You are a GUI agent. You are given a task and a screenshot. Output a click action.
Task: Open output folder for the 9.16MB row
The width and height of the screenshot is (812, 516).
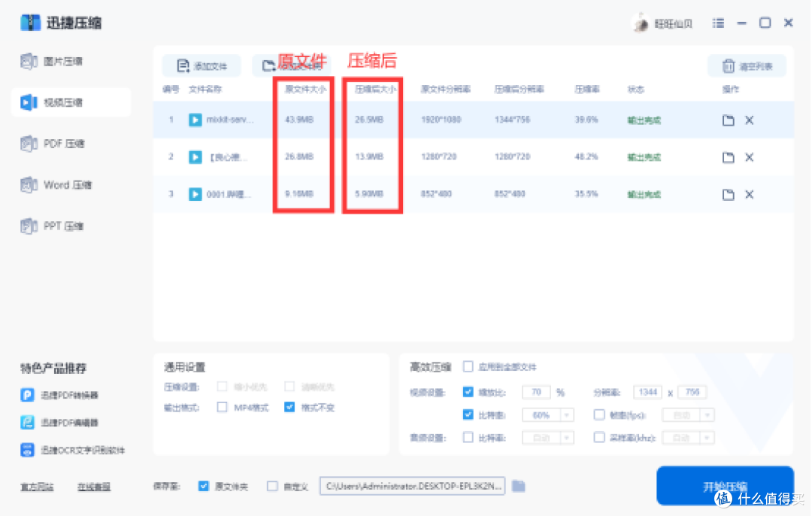728,195
